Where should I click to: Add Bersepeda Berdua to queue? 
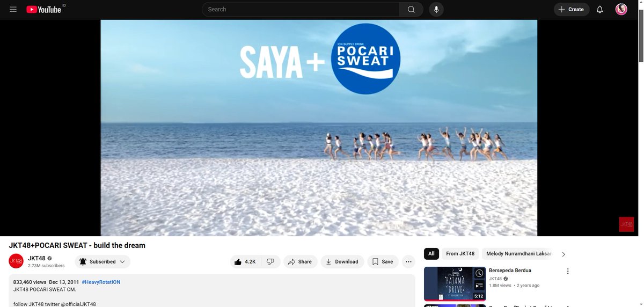click(x=479, y=286)
